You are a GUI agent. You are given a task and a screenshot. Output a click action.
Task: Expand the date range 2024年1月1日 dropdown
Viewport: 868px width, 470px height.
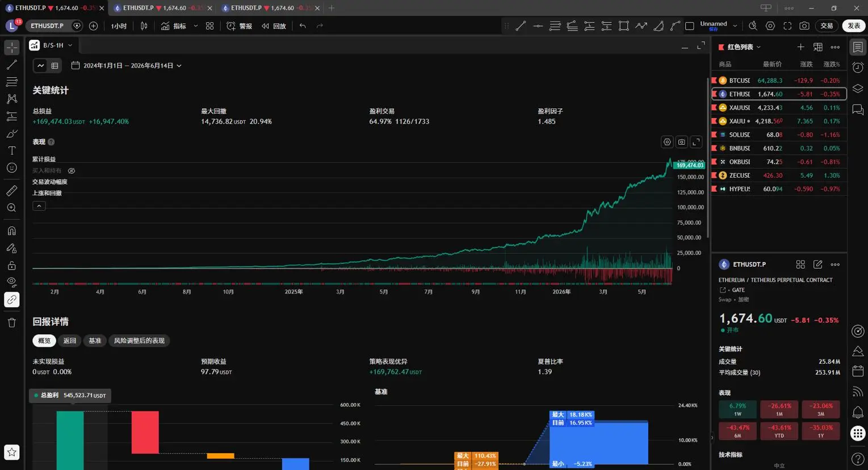point(127,66)
